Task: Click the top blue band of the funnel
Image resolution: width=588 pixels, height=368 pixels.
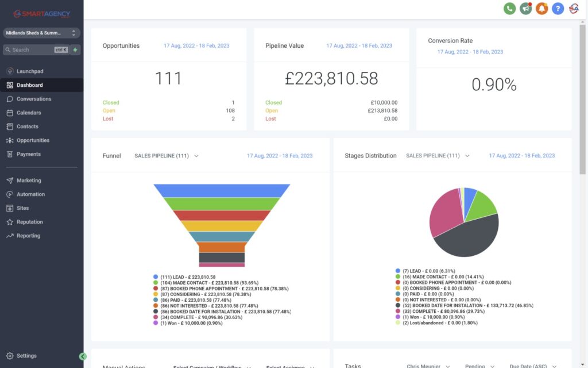Action: [x=222, y=191]
